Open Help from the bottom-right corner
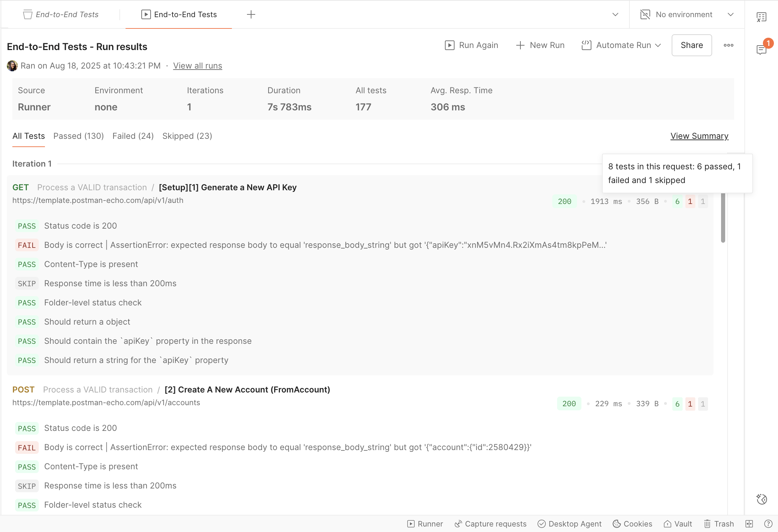The image size is (778, 532). (768, 524)
